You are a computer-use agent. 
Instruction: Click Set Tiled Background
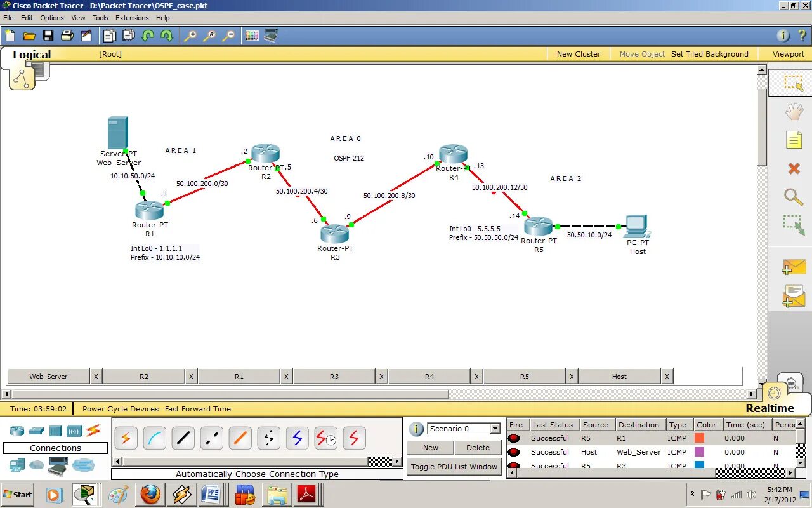[x=710, y=54]
